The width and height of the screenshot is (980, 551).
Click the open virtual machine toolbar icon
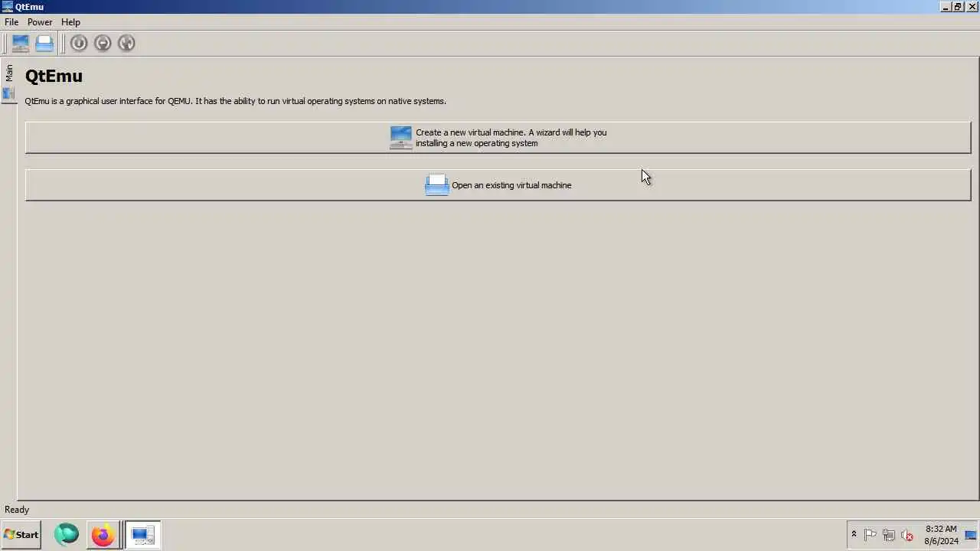click(44, 43)
